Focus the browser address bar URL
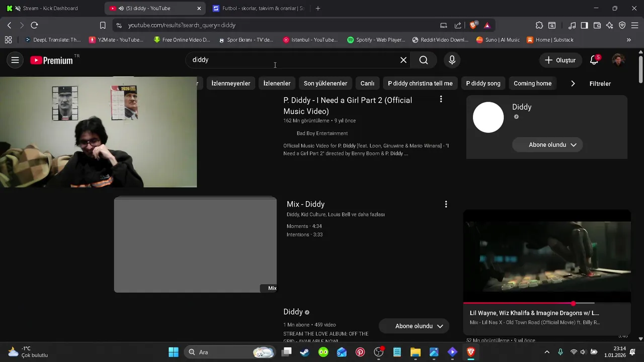Viewport: 644px width, 362px height. [182, 25]
